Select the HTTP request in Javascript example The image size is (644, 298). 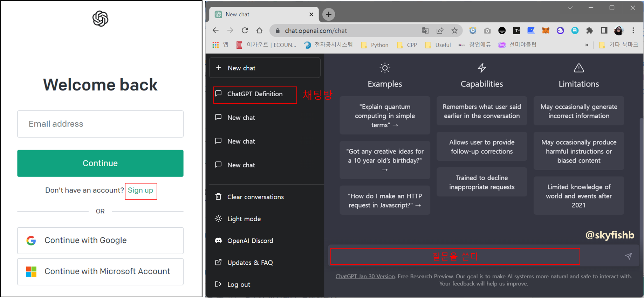385,200
